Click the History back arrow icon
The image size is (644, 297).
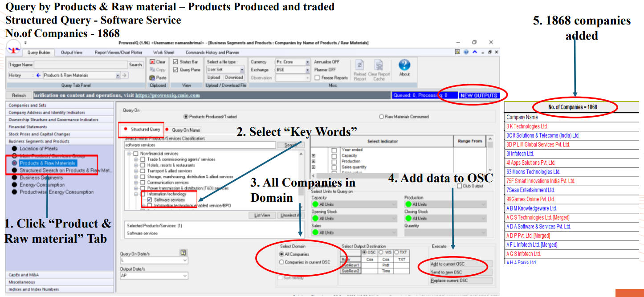coord(38,75)
